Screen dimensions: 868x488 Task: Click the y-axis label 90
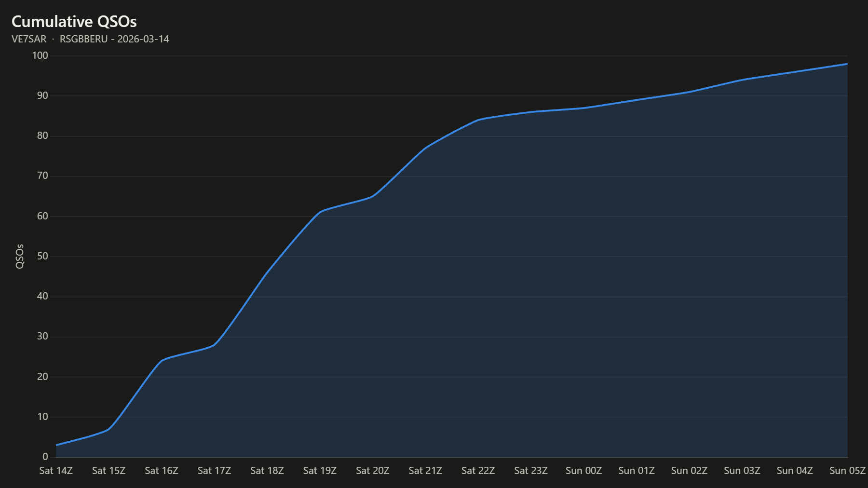(x=42, y=95)
